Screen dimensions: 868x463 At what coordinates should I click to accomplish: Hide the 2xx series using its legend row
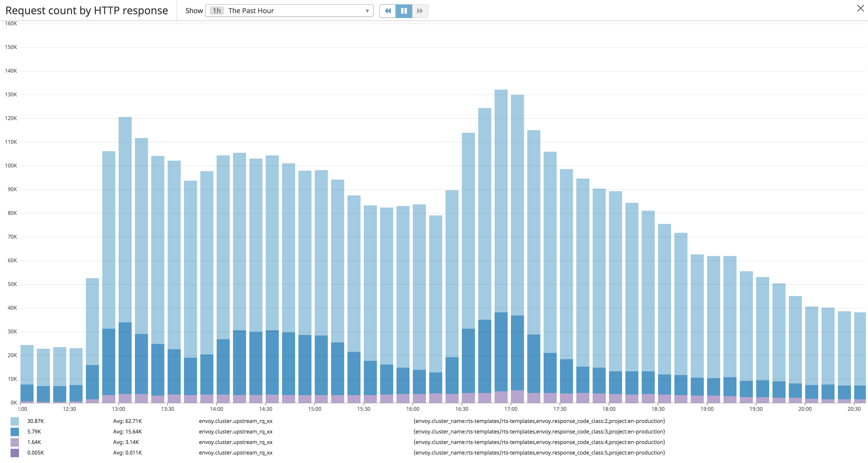point(35,421)
